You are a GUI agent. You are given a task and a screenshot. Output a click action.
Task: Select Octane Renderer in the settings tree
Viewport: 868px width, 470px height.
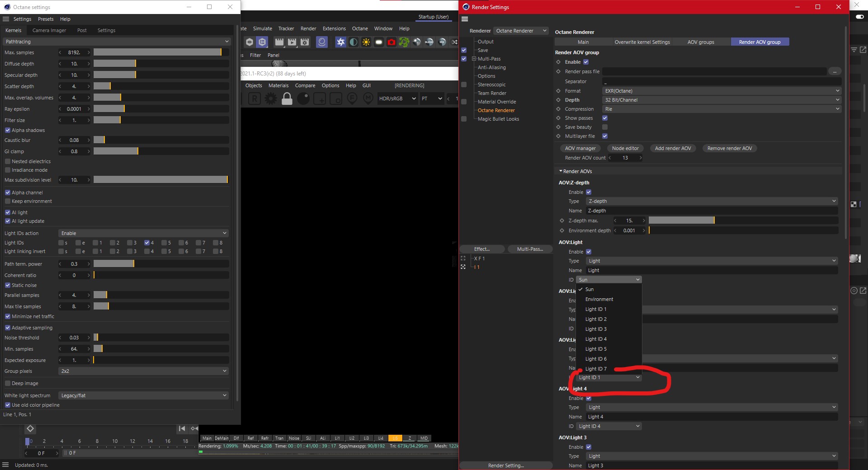pos(496,110)
